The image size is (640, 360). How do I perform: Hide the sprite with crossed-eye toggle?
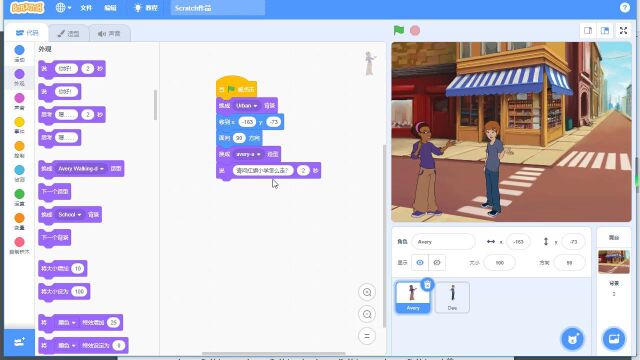(x=437, y=262)
